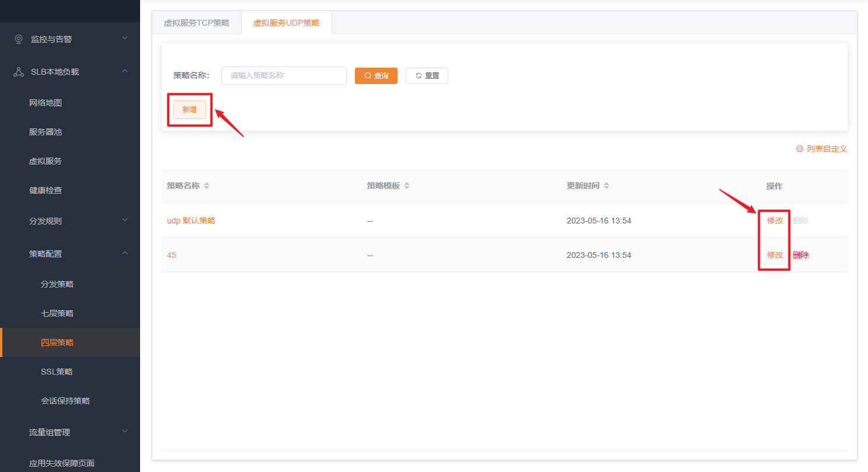868x472 pixels.
Task: Collapse the SLB本地负载 menu chevron
Action: click(x=125, y=71)
